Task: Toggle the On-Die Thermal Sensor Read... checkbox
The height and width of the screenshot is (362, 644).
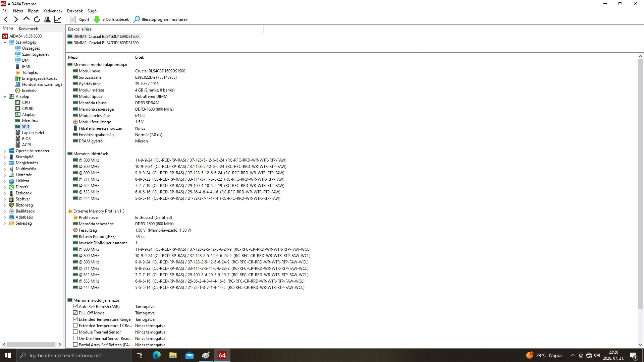Action: 75,338
